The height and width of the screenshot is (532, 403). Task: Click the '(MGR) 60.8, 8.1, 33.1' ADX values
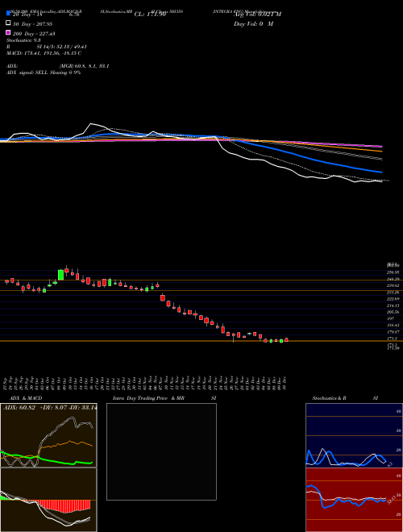(x=84, y=66)
